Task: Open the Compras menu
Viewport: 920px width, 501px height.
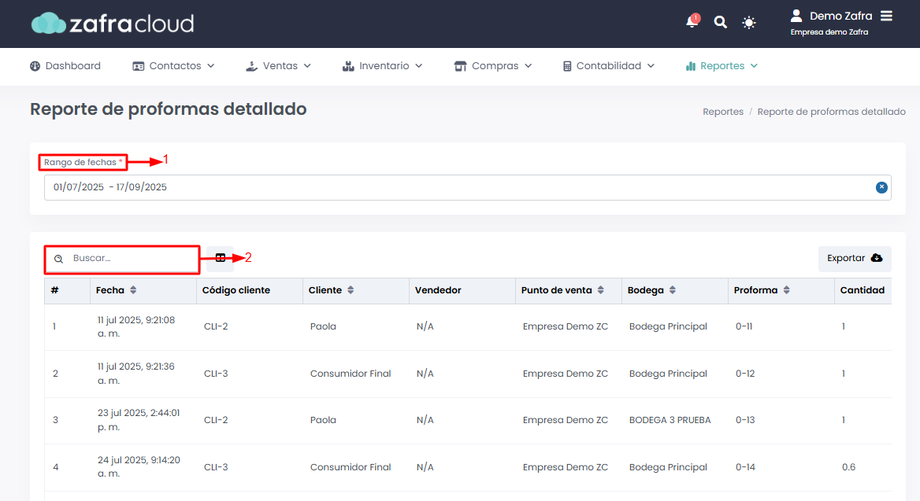Action: coord(493,66)
